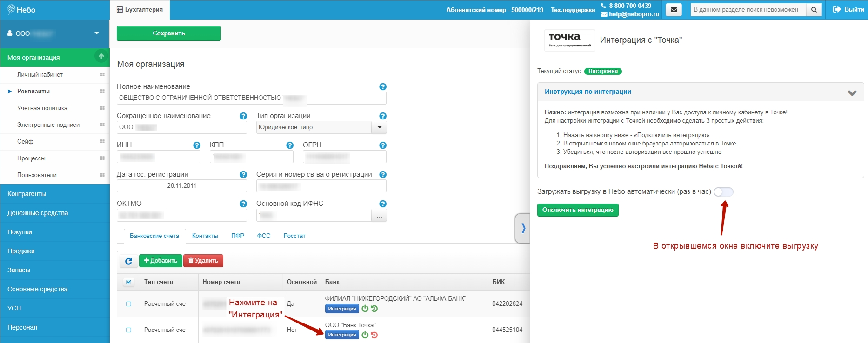Switch to the Контакты tab
868x343 pixels.
point(205,236)
